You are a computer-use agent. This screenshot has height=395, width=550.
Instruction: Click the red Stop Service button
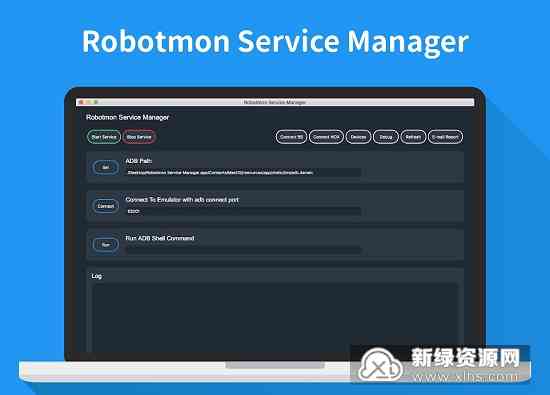click(x=139, y=137)
